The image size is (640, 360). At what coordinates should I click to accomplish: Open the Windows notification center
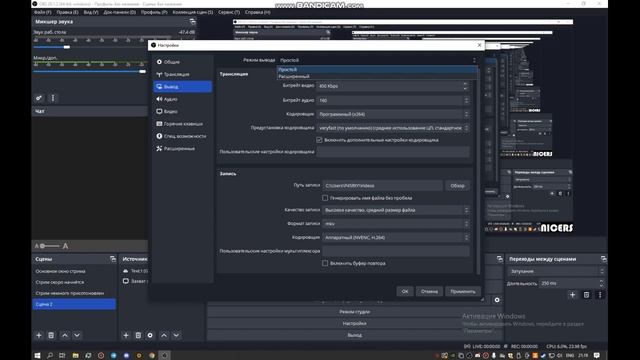pyautogui.click(x=597, y=356)
